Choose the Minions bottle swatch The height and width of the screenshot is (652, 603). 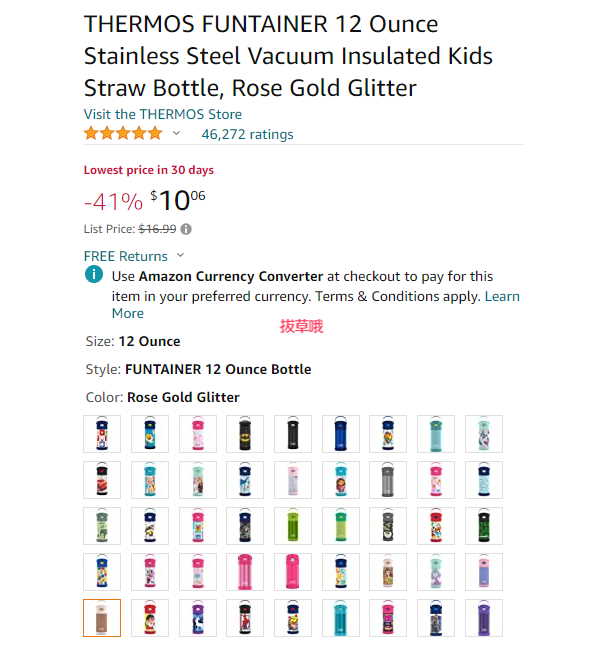(x=150, y=526)
